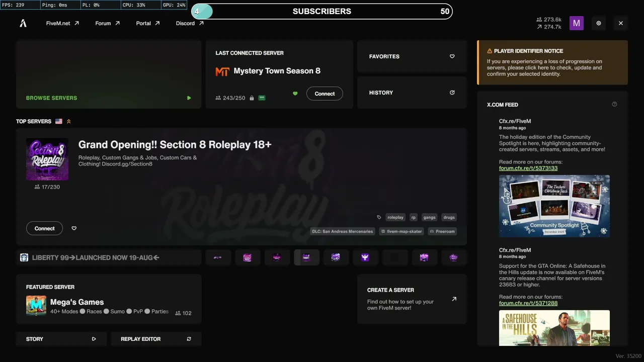The width and height of the screenshot is (644, 362).
Task: Open the Discord link in the top bar
Action: 190,23
